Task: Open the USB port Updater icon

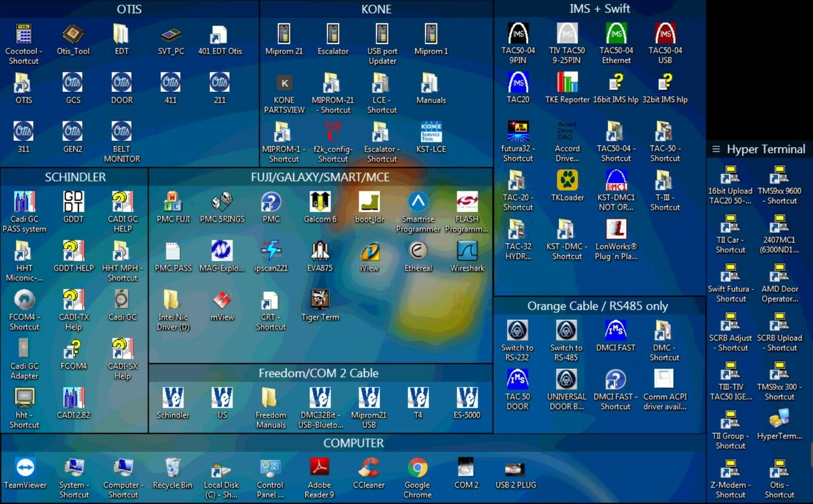Action: tap(382, 34)
